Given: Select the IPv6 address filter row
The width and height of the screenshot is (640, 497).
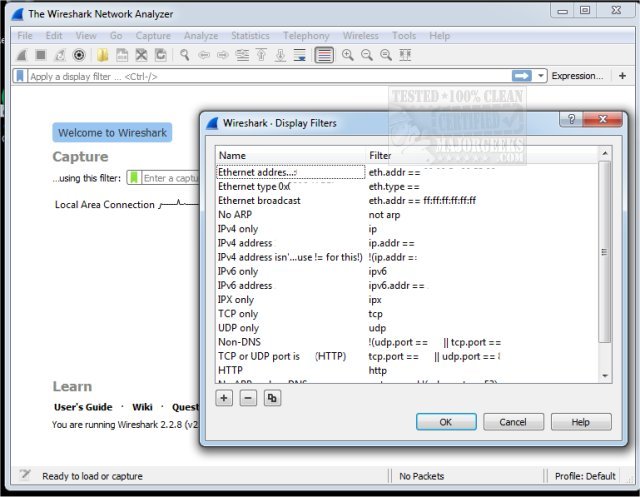Looking at the screenshot, I should click(x=407, y=285).
